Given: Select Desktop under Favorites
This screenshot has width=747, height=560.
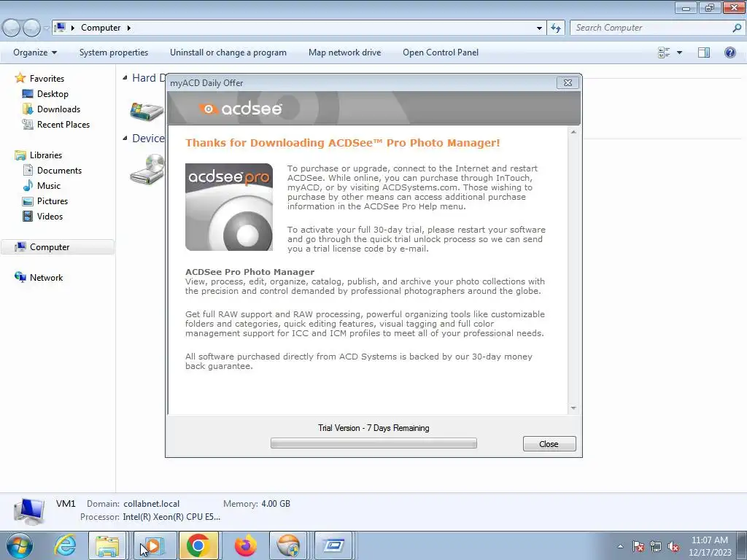Looking at the screenshot, I should pos(53,94).
